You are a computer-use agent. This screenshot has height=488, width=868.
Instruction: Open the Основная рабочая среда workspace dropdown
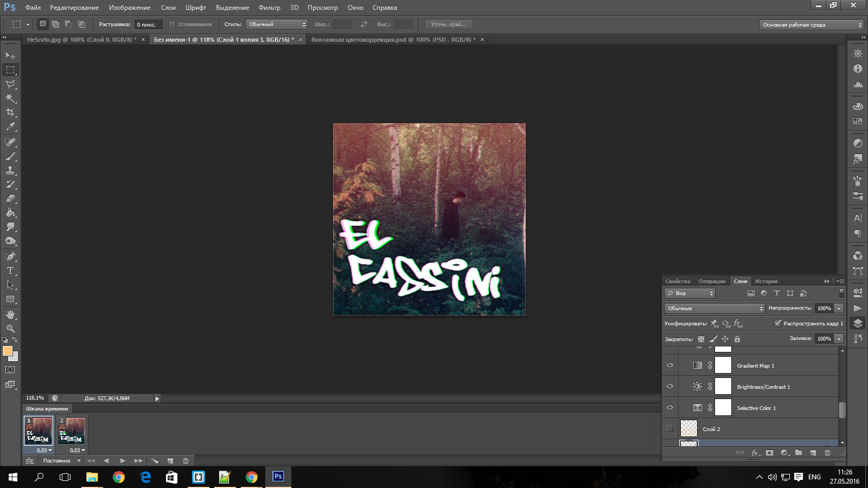pos(811,25)
